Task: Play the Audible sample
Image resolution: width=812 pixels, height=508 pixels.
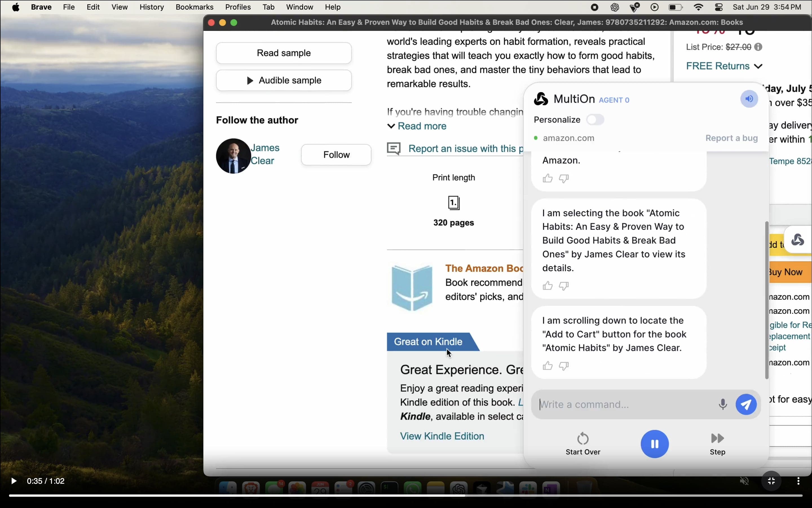Action: 284,80
